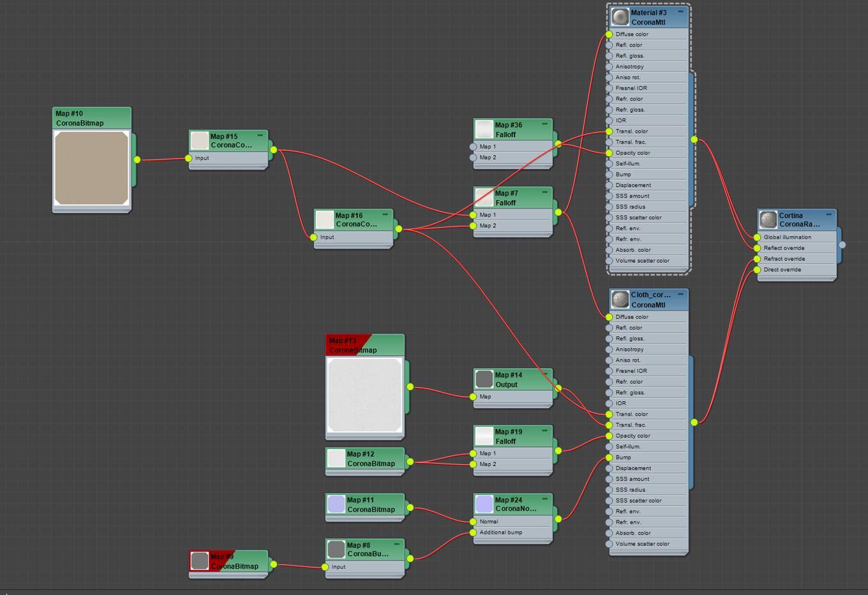
Task: Click the Map #8 "Input" slot label
Action: point(339,567)
